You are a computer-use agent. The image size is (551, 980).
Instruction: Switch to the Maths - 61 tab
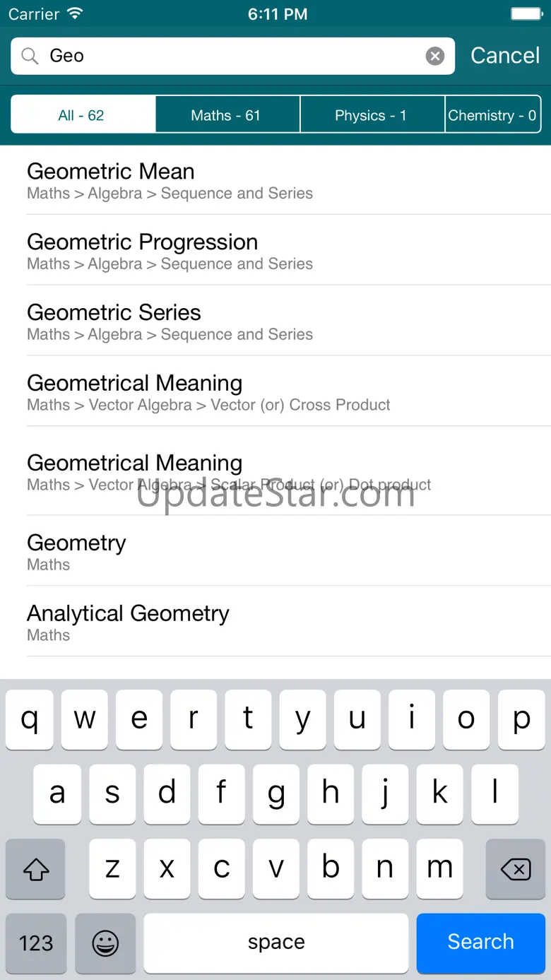[x=227, y=115]
